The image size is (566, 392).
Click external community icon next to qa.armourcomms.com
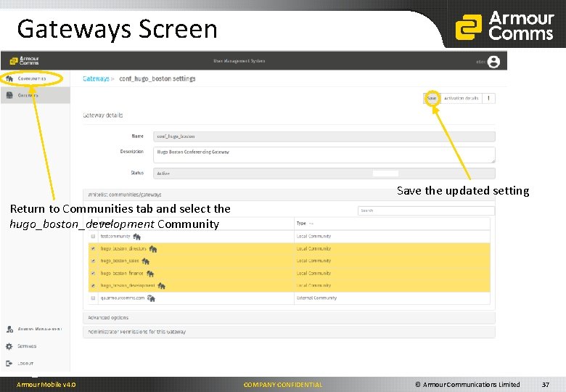(x=151, y=298)
